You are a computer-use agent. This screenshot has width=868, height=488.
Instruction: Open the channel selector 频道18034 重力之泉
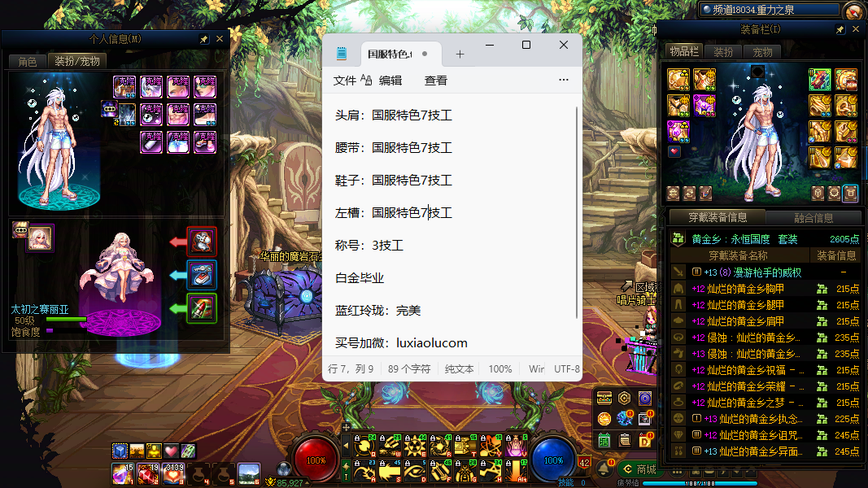(x=768, y=10)
